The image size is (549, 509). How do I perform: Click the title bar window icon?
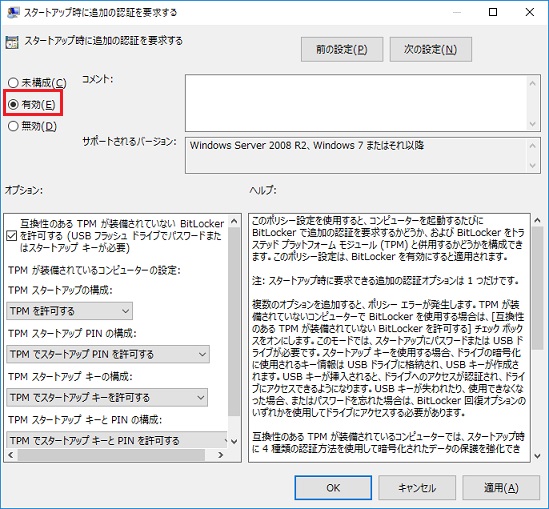pos(13,12)
